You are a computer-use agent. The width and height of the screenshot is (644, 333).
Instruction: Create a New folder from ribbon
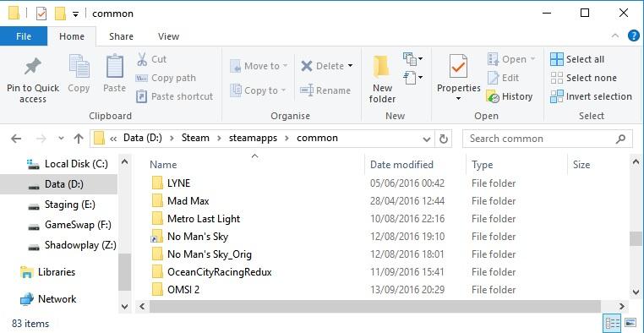[382, 68]
